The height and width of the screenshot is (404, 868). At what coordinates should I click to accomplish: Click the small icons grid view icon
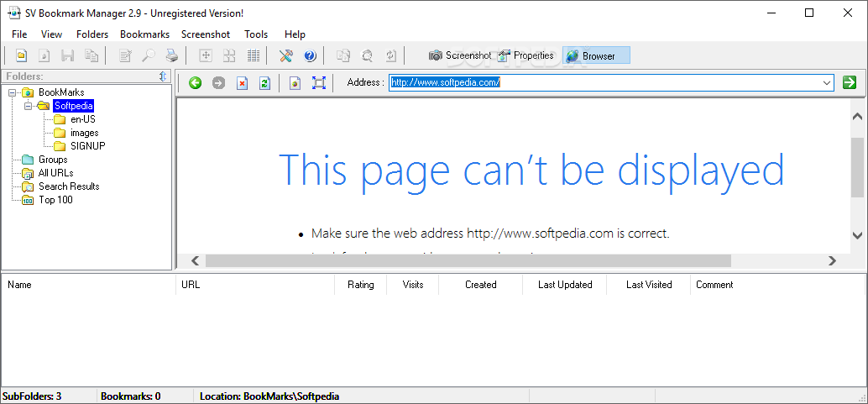point(229,55)
